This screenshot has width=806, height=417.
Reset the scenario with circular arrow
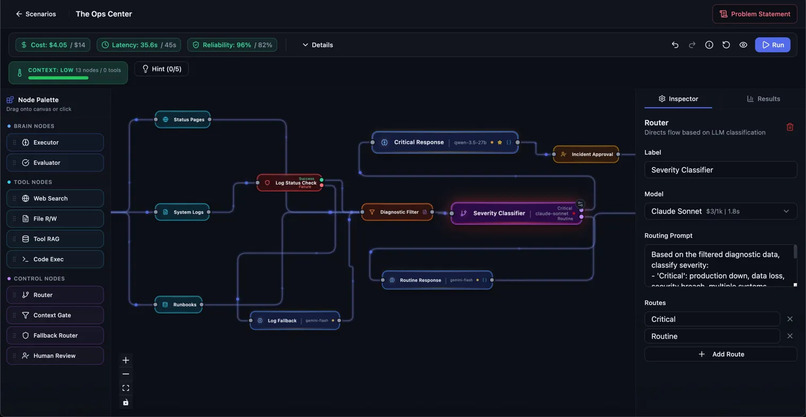tap(726, 45)
